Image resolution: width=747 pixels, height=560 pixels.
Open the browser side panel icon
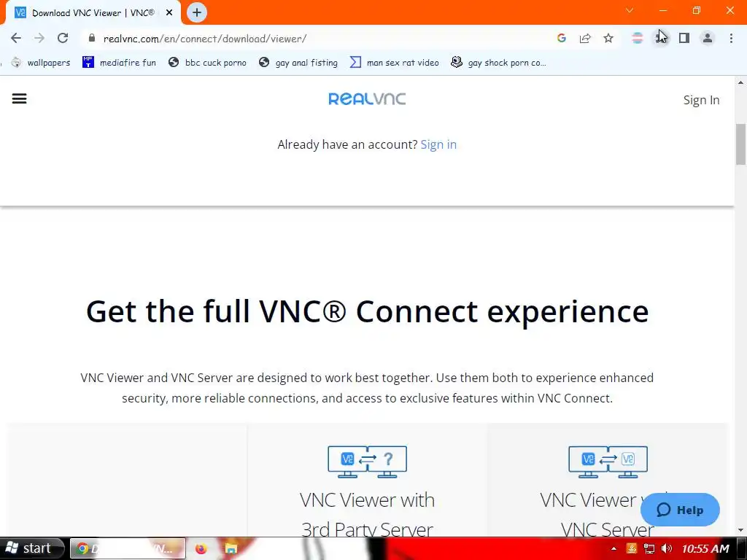684,38
